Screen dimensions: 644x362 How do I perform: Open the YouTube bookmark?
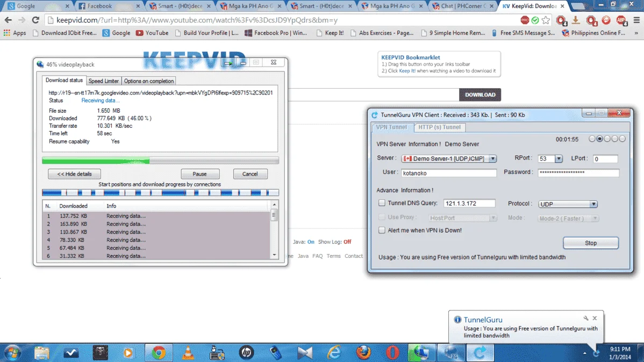(152, 33)
